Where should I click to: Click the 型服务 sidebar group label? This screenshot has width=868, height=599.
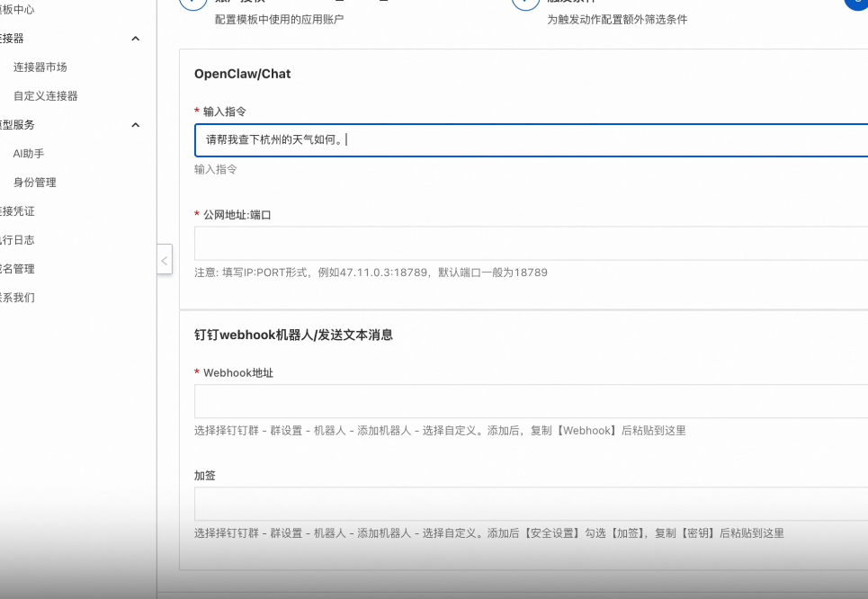pos(17,124)
